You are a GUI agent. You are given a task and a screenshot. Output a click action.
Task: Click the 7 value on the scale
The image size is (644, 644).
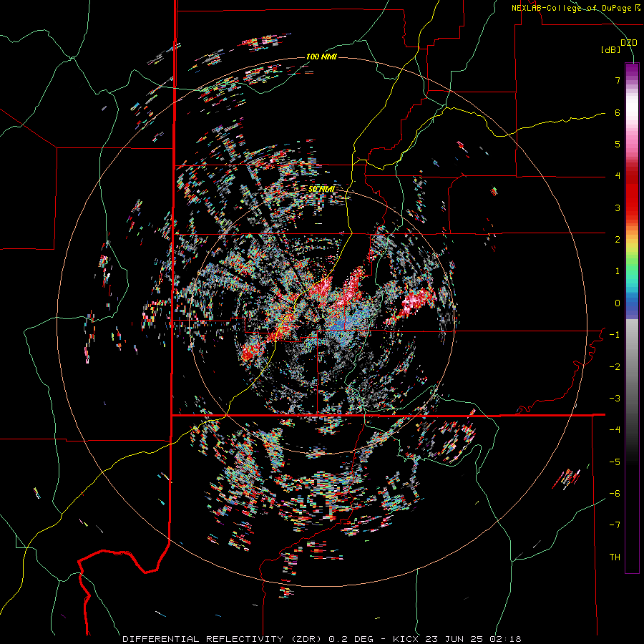(618, 80)
